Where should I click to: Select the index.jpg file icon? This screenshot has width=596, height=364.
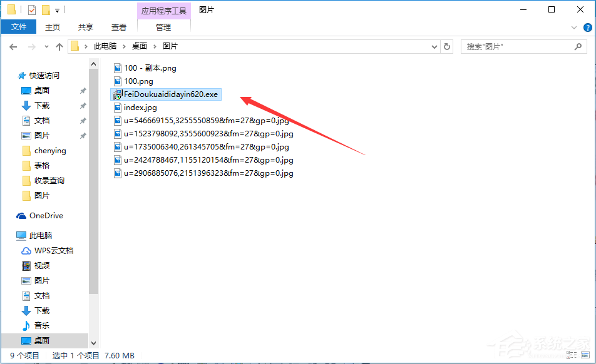pyautogui.click(x=118, y=108)
